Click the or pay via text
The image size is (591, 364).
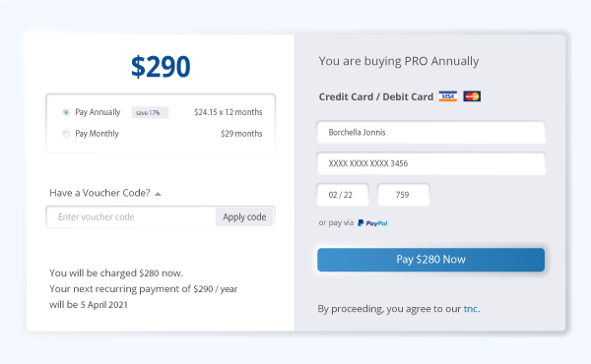point(336,223)
